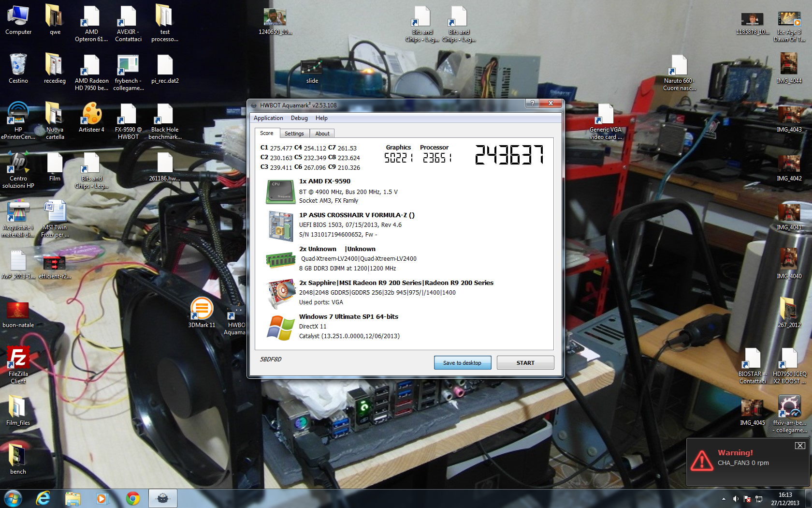Launch FileZilla Client from desktop
The height and width of the screenshot is (508, 812).
click(18, 364)
